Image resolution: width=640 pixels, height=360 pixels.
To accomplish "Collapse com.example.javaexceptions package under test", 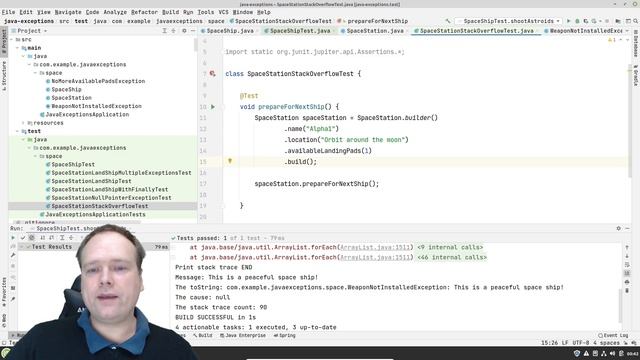I will tap(29, 148).
